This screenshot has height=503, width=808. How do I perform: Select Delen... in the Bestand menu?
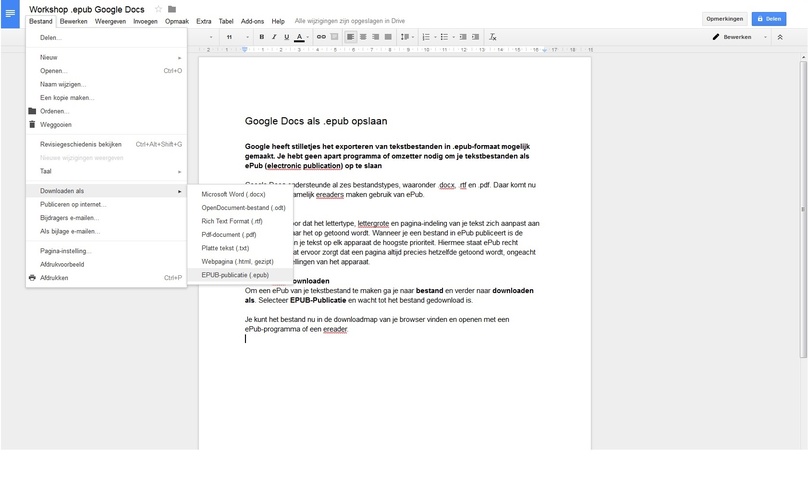(x=106, y=38)
